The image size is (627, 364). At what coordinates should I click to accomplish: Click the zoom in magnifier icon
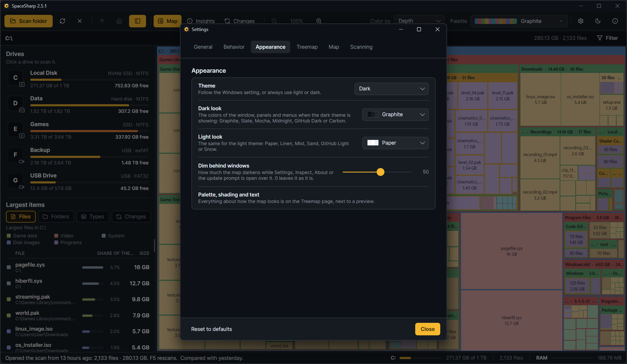[x=319, y=21]
